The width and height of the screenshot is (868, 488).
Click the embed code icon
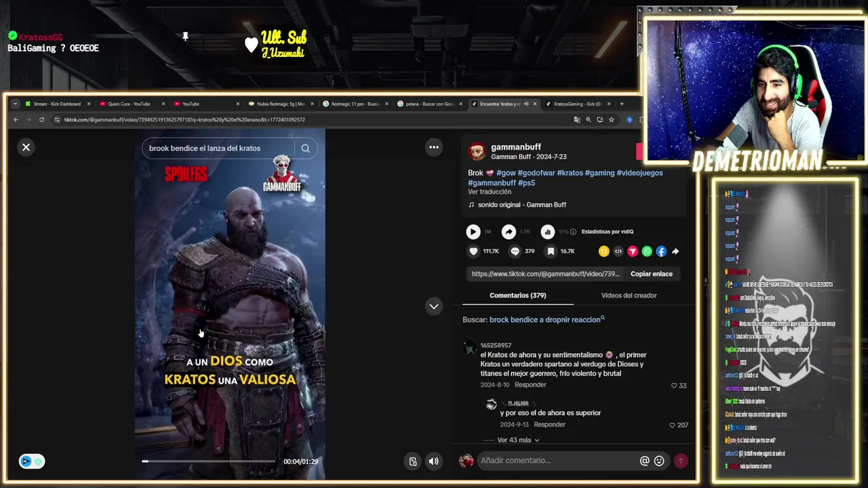click(618, 251)
